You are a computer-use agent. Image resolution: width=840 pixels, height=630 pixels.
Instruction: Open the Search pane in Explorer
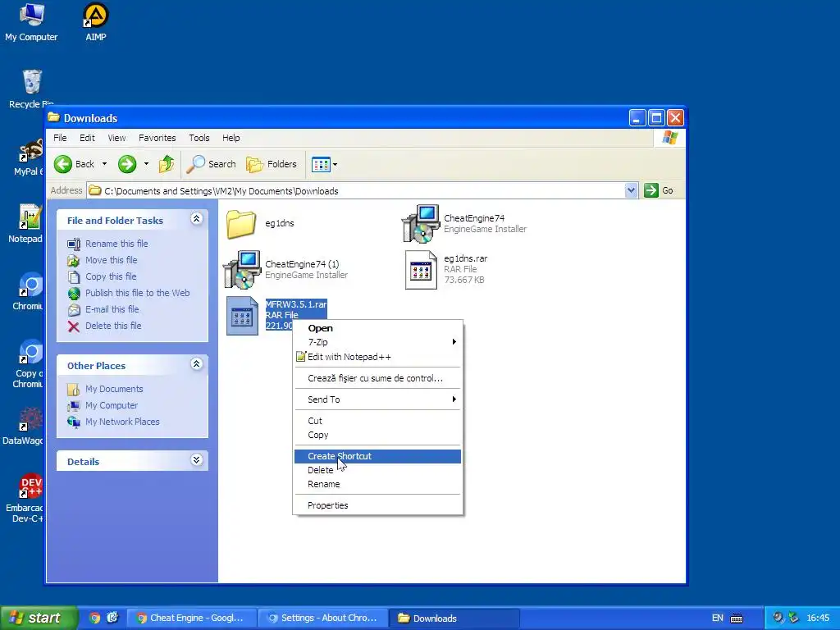pyautogui.click(x=211, y=164)
